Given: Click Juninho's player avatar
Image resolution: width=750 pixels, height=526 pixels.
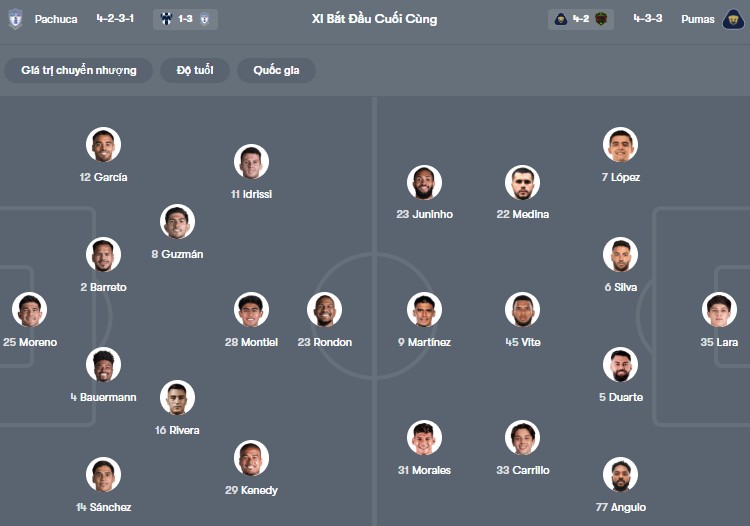Looking at the screenshot, I should [x=424, y=182].
